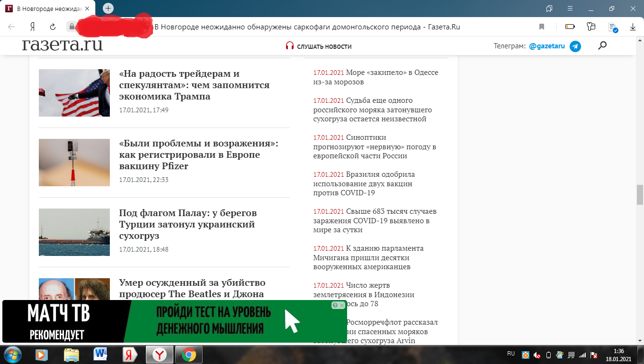
Task: Click the system tray battery icon
Action: [x=548, y=355]
